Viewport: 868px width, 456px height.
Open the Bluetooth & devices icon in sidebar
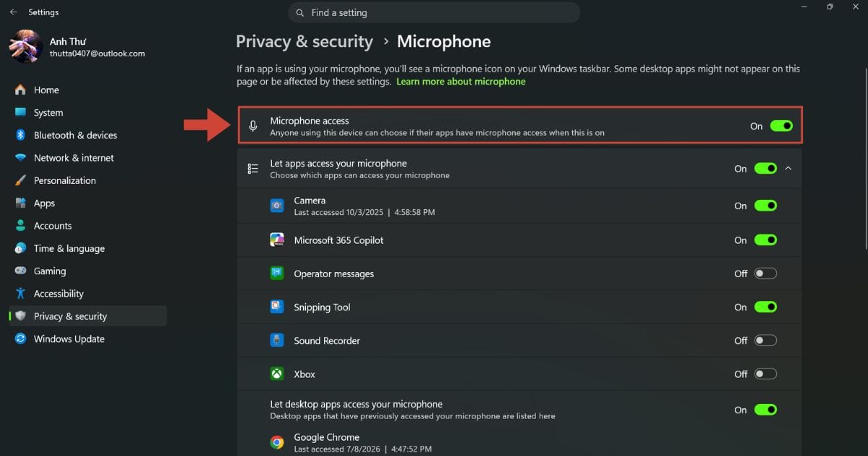point(20,135)
